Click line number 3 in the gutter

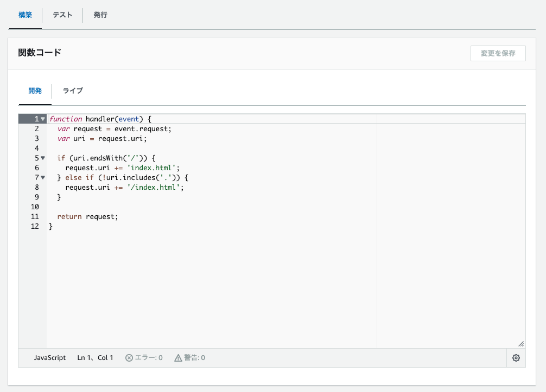(36, 138)
